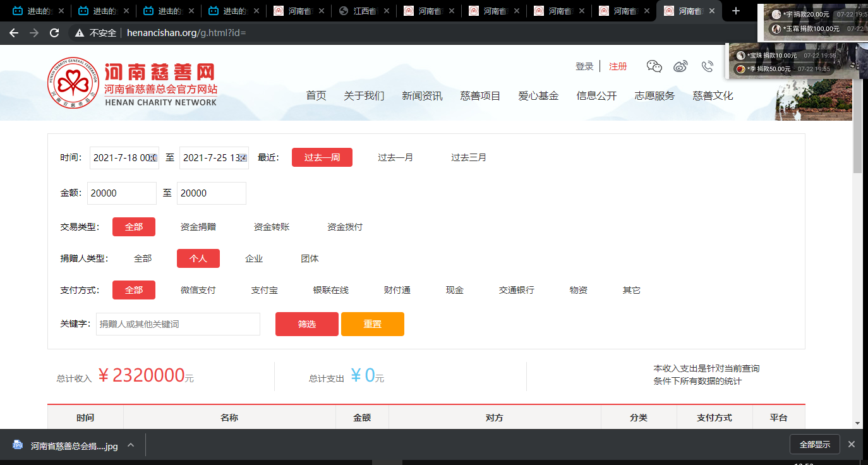Filter by 物资 payment method
The width and height of the screenshot is (868, 465).
tap(579, 290)
